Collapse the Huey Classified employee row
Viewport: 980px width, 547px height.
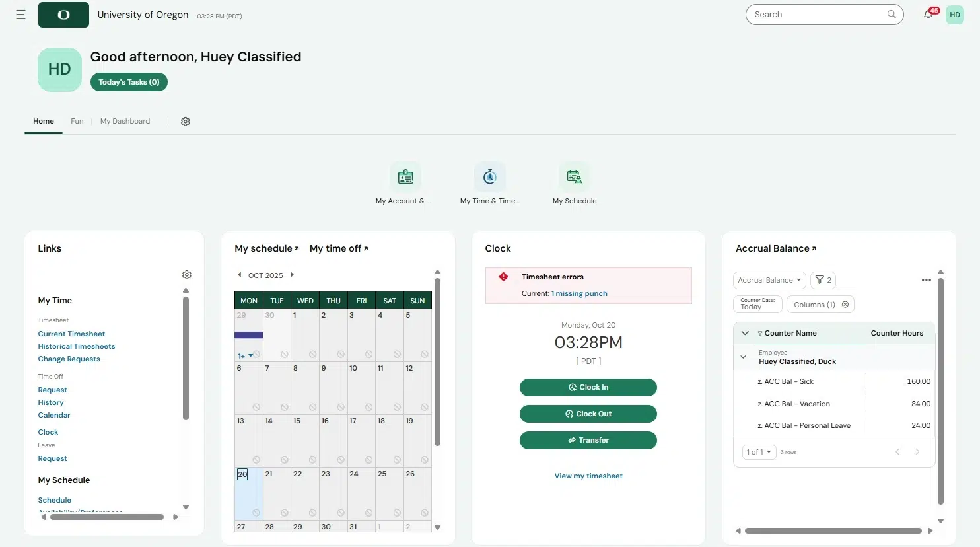point(744,357)
